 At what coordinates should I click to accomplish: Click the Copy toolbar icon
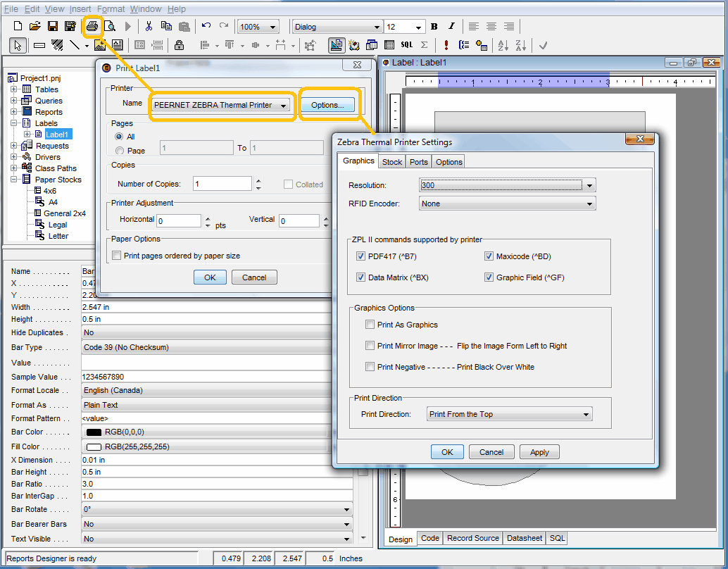coord(165,27)
